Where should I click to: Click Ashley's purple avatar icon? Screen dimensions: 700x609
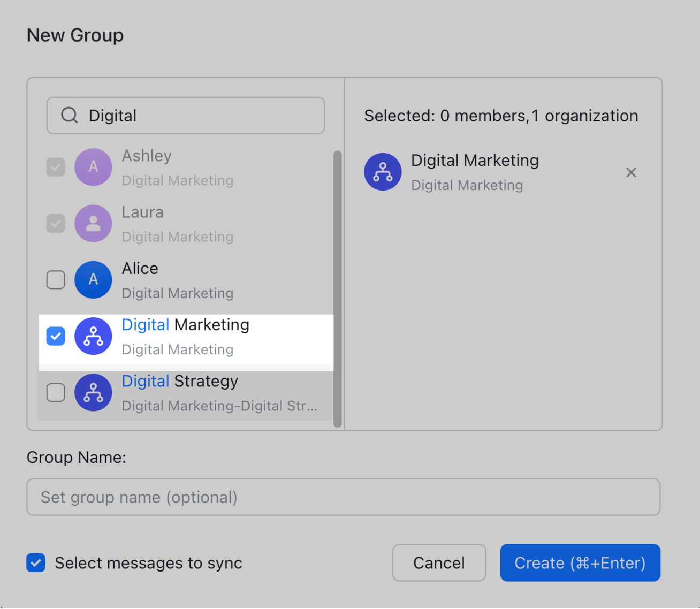click(93, 167)
